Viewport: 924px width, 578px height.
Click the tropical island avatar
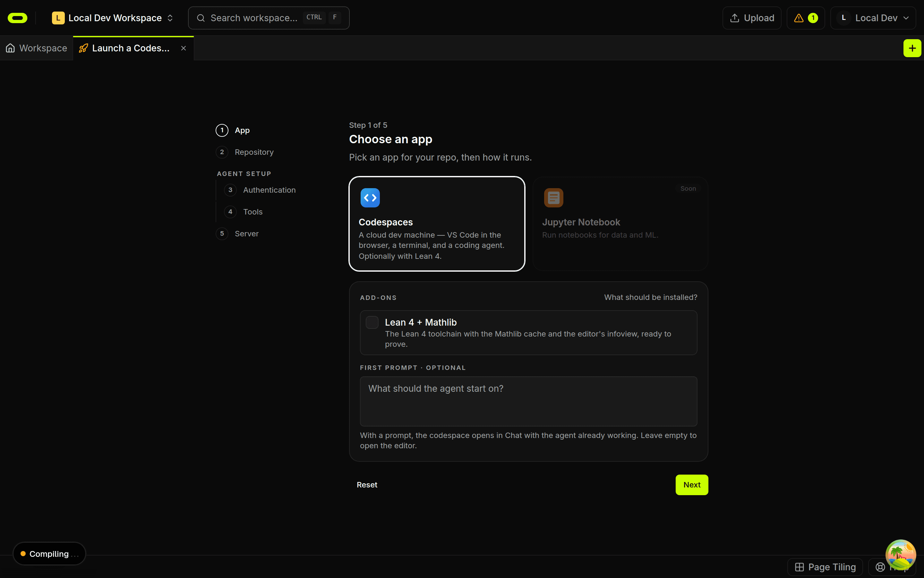pyautogui.click(x=901, y=555)
